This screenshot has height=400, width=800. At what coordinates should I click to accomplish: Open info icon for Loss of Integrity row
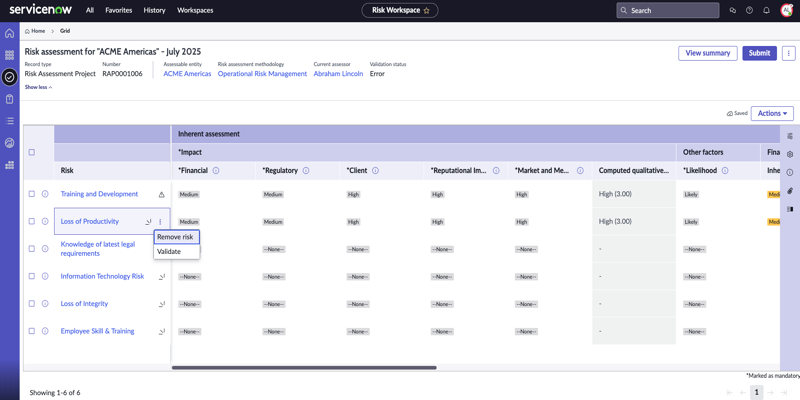(x=45, y=304)
